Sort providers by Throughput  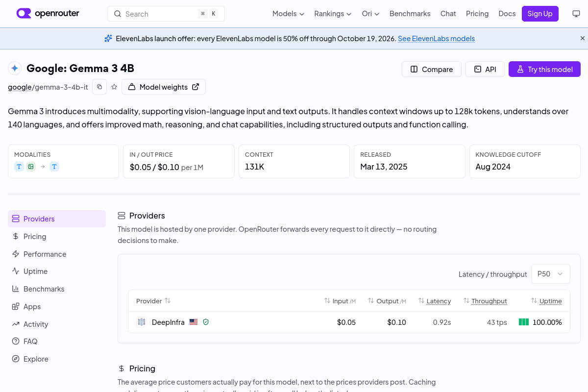485,301
